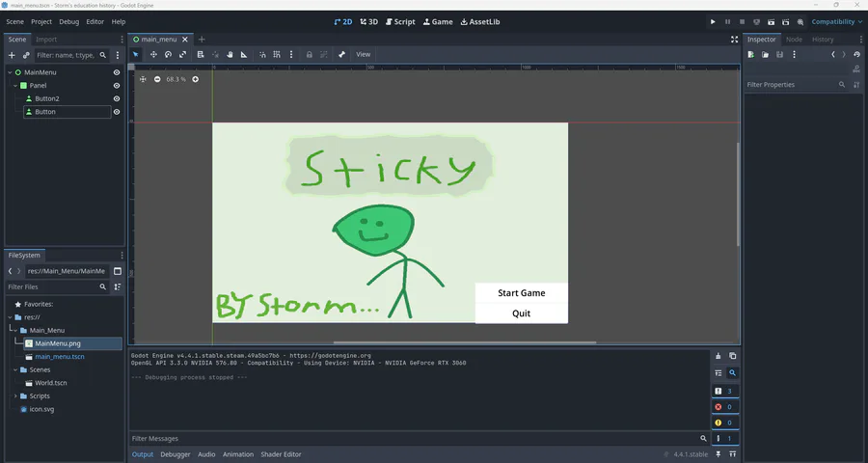Screen dimensions: 868x463
Task: Switch to the History dock tab
Action: (x=823, y=40)
